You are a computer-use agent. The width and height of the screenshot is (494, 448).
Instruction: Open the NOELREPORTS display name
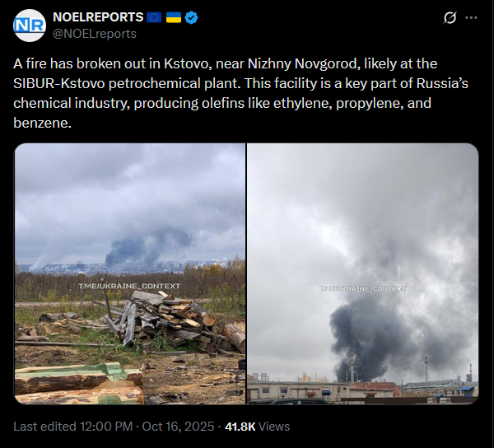(98, 17)
